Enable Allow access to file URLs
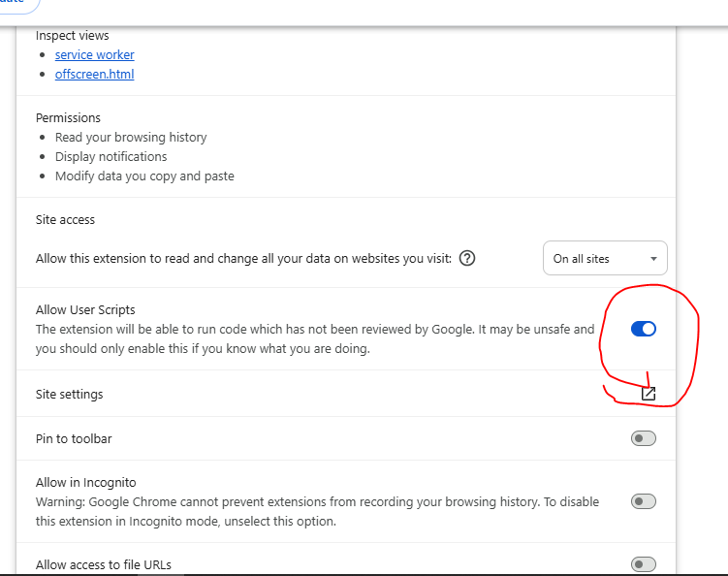Image resolution: width=728 pixels, height=576 pixels. 644,564
